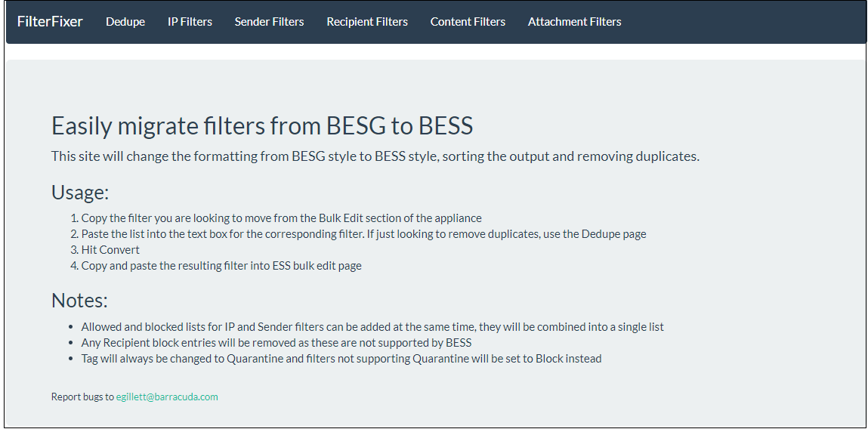868x429 pixels.
Task: Click the FilterFixer brand logo
Action: [x=50, y=22]
